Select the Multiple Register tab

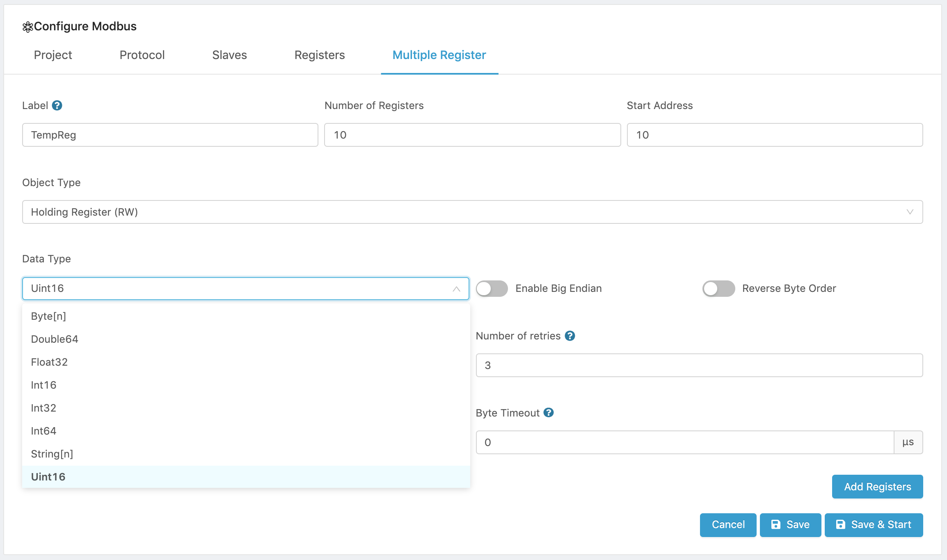point(439,55)
